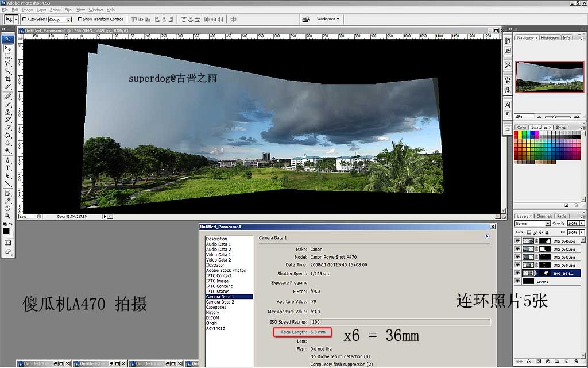Select the Paint Bucket tool
588x368 pixels.
point(7,135)
